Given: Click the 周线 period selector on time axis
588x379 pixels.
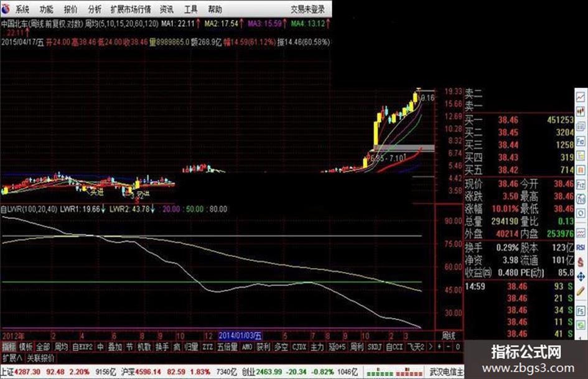Looking at the screenshot, I should click(449, 335).
